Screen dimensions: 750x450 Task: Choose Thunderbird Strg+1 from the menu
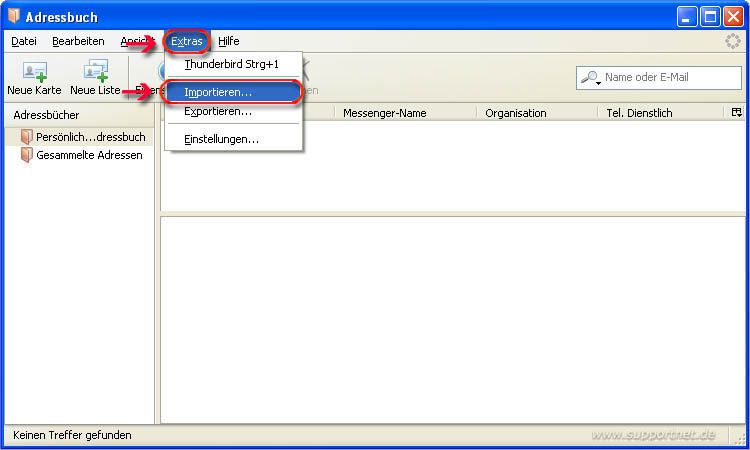[x=233, y=64]
